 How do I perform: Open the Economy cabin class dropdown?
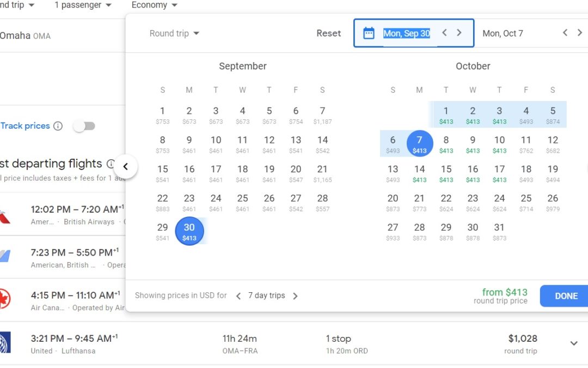[x=154, y=5]
